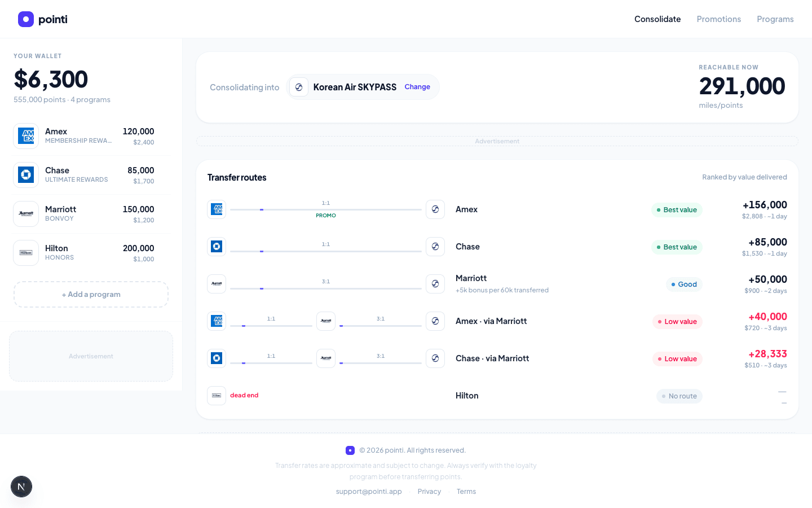This screenshot has width=812, height=508.
Task: Click the Good badge on Marriott route
Action: (684, 284)
